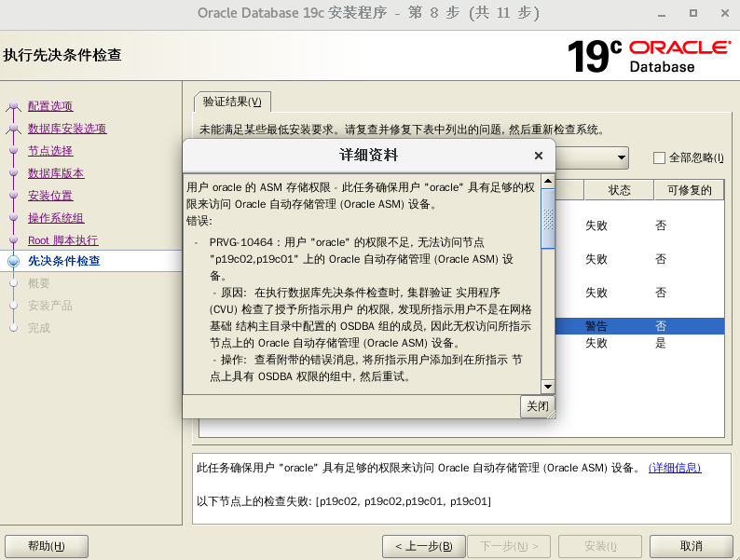Open the filter dropdown arrow beside 全部忽略
This screenshot has width=740, height=560.
click(x=622, y=157)
